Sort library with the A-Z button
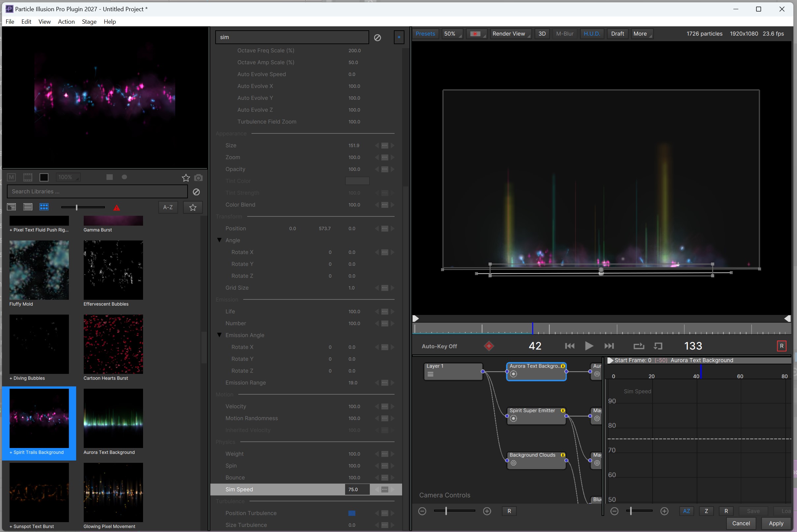 click(168, 207)
